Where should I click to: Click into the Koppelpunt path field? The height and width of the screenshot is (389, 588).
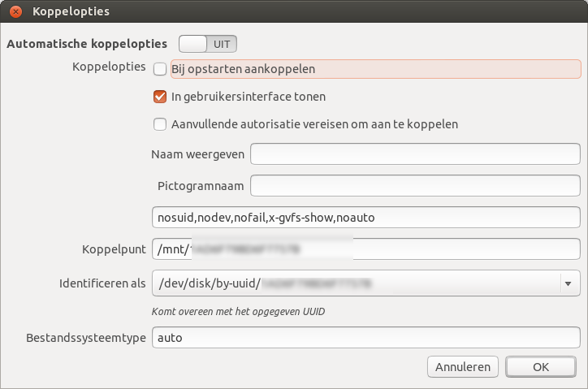pos(366,249)
